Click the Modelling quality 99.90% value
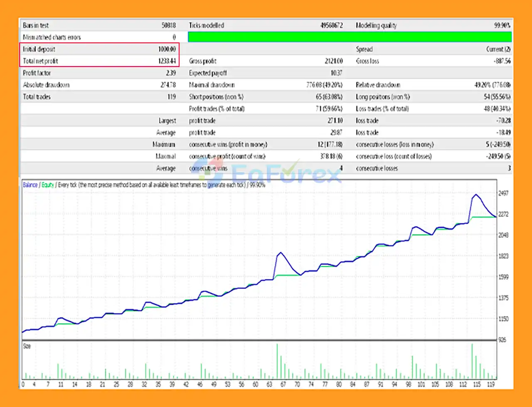Viewport: 532px width, 407px height. [502, 25]
